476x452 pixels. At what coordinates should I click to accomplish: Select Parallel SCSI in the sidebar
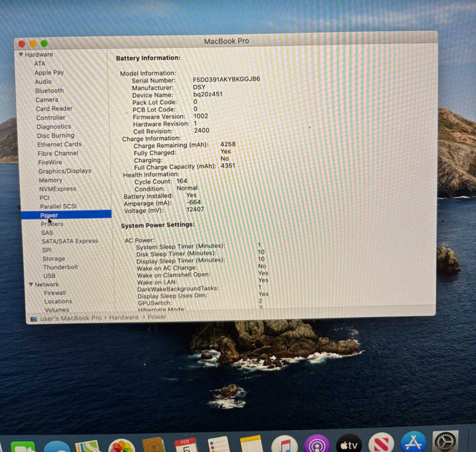point(58,206)
